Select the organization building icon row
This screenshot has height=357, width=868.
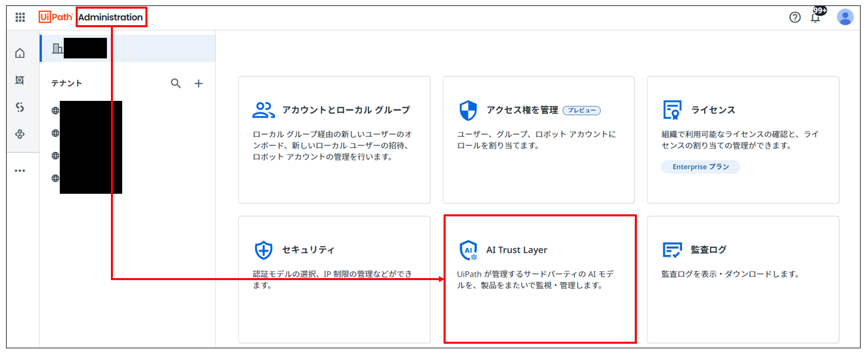128,48
